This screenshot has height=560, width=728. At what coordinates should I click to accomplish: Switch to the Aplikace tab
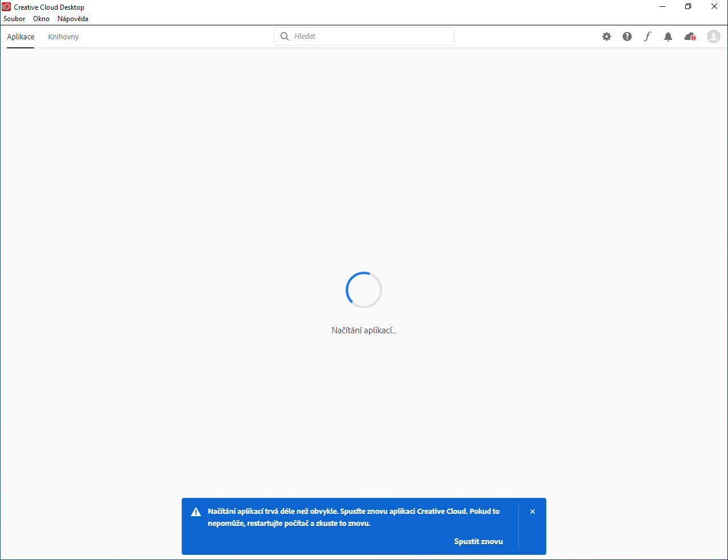point(21,37)
